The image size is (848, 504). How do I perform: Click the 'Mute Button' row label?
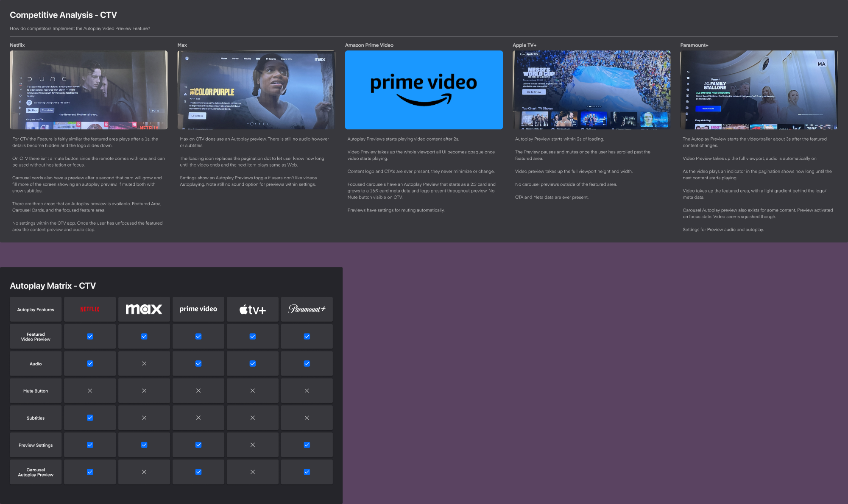36,391
